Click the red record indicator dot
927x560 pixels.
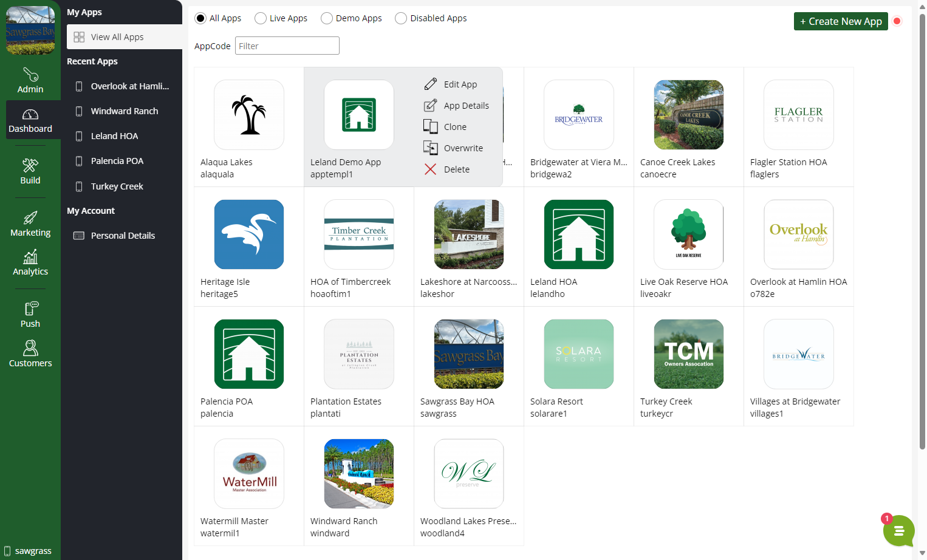tap(897, 21)
